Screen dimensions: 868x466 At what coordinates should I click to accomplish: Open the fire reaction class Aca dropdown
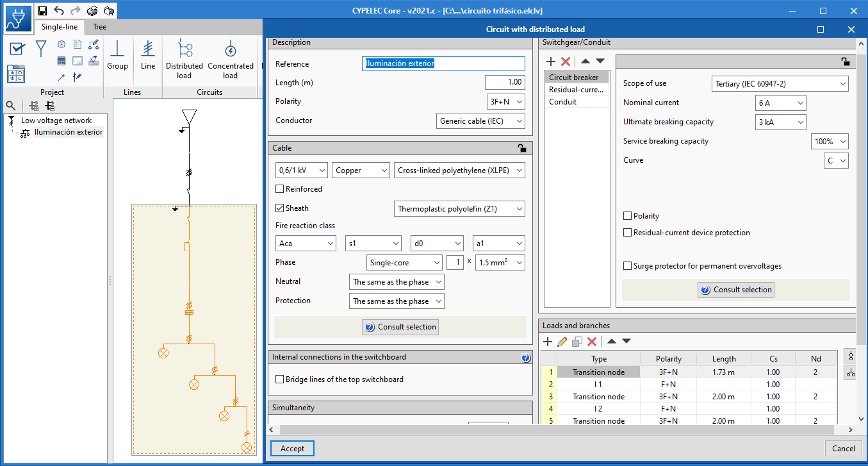coord(306,244)
